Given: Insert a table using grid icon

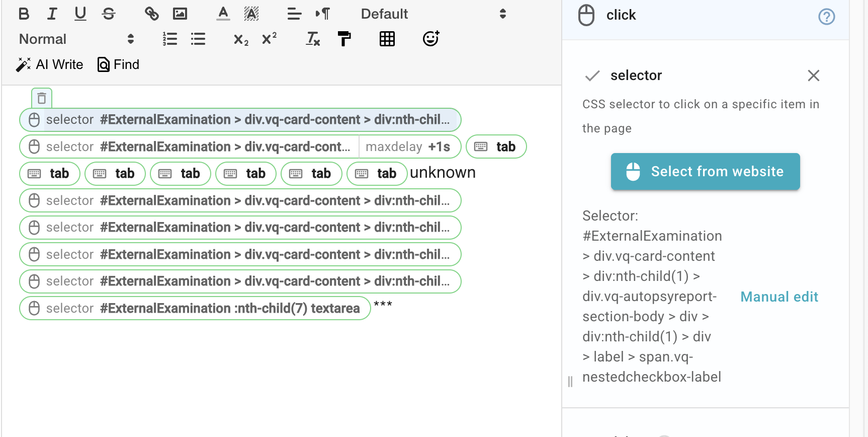Looking at the screenshot, I should pyautogui.click(x=387, y=39).
